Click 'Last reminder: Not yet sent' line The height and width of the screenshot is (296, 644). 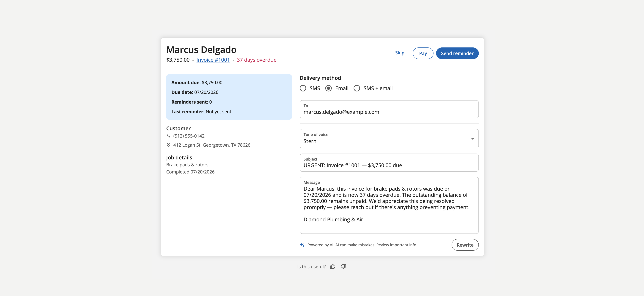(201, 112)
